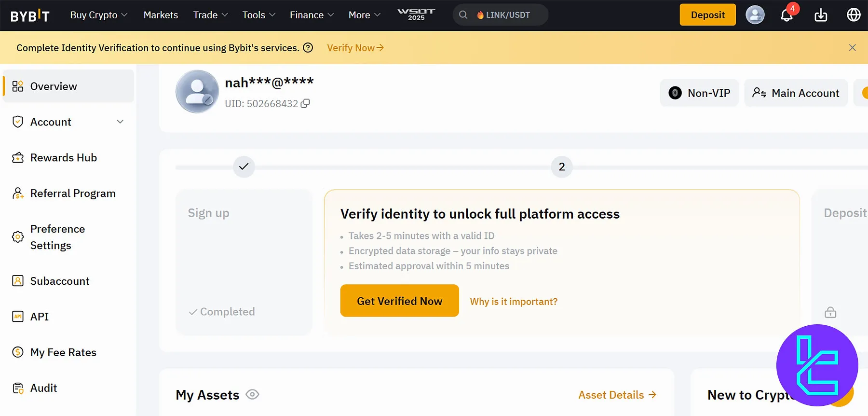Click the Audit document icon
The width and height of the screenshot is (868, 416).
coord(18,388)
